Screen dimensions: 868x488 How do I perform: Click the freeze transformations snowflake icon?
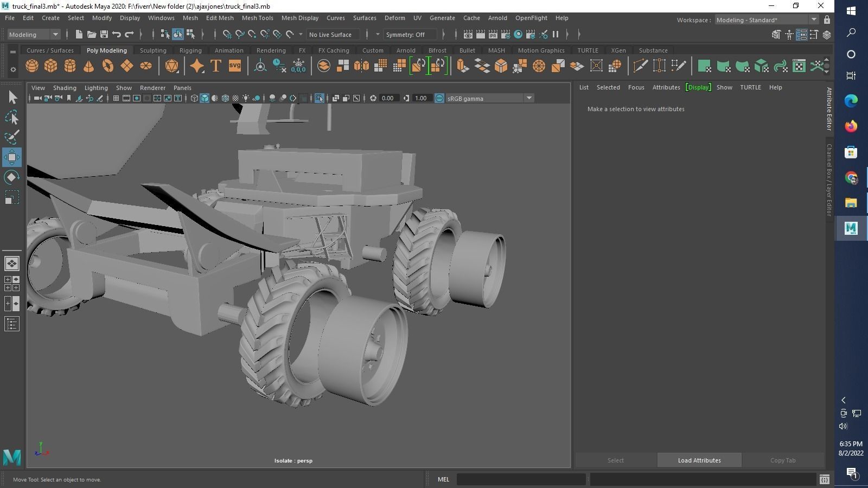[298, 66]
